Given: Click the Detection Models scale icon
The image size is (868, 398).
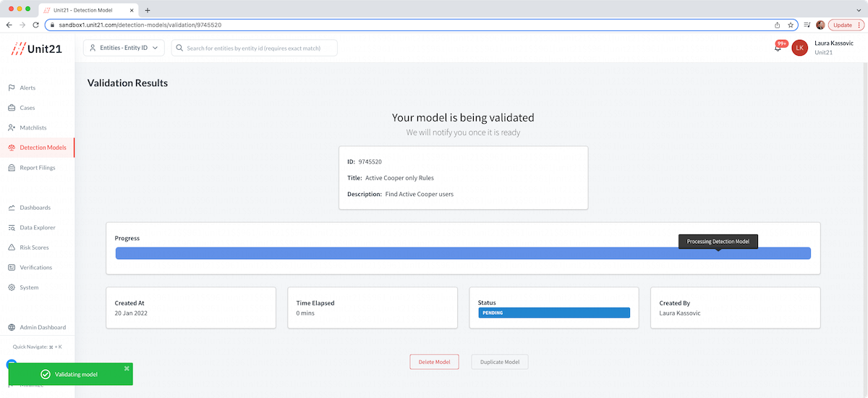Looking at the screenshot, I should pos(12,148).
